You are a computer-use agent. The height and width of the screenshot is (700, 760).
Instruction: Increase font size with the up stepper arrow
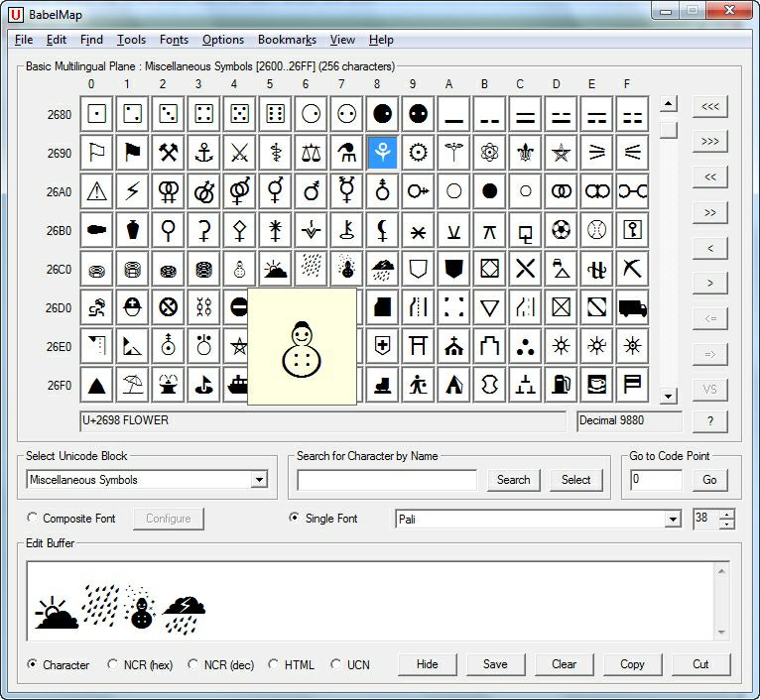[728, 514]
